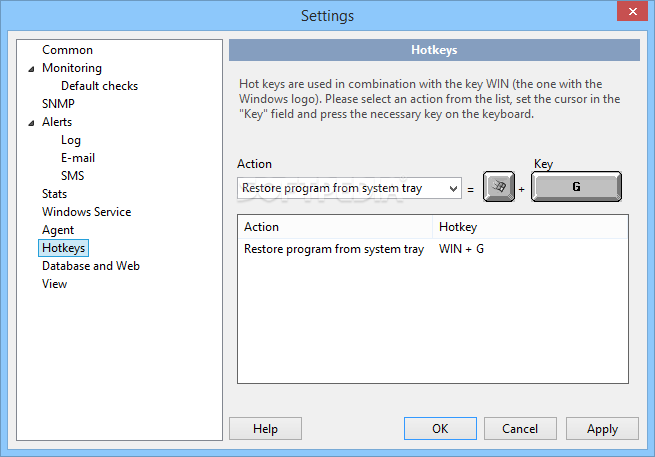Open SMS alert settings
Viewport: 655px width, 457px height.
point(72,176)
